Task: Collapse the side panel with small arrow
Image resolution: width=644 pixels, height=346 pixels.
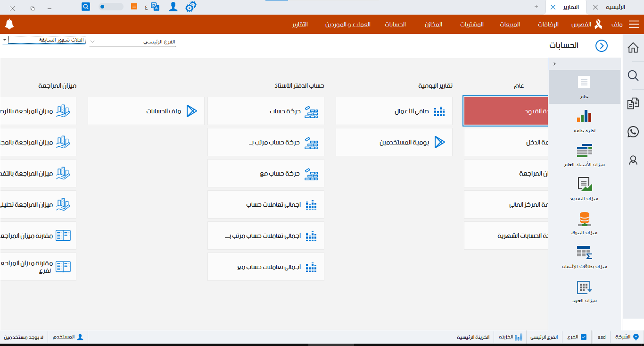Action: coord(554,64)
